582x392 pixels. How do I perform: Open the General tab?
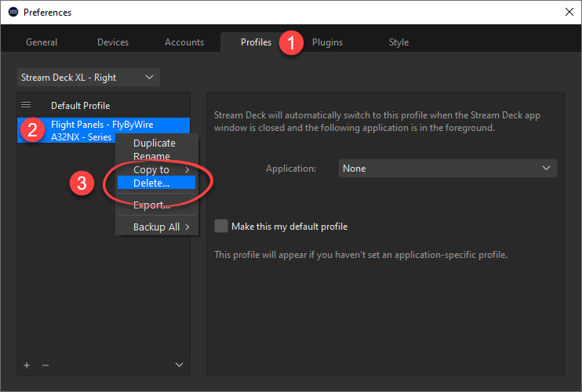point(42,42)
